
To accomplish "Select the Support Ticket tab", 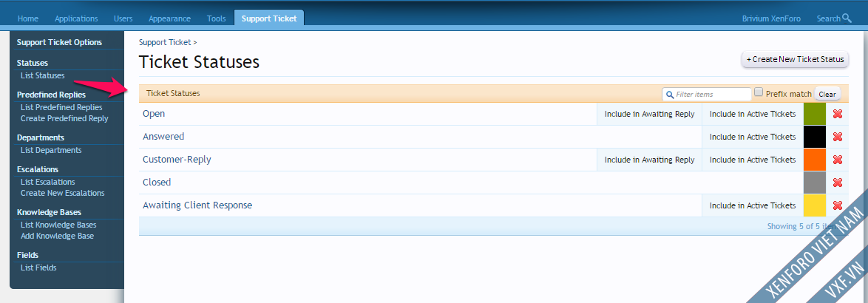I will coord(269,18).
